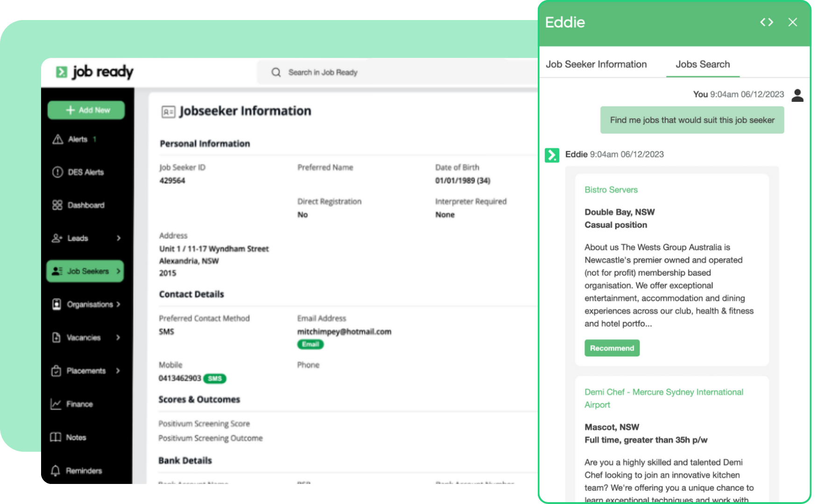Screen dimensions: 817x504
Task: Close the Eddie panel
Action: tap(793, 22)
